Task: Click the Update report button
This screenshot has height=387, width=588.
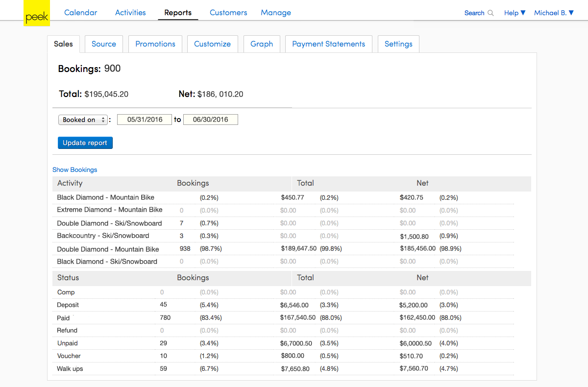Action: 85,143
